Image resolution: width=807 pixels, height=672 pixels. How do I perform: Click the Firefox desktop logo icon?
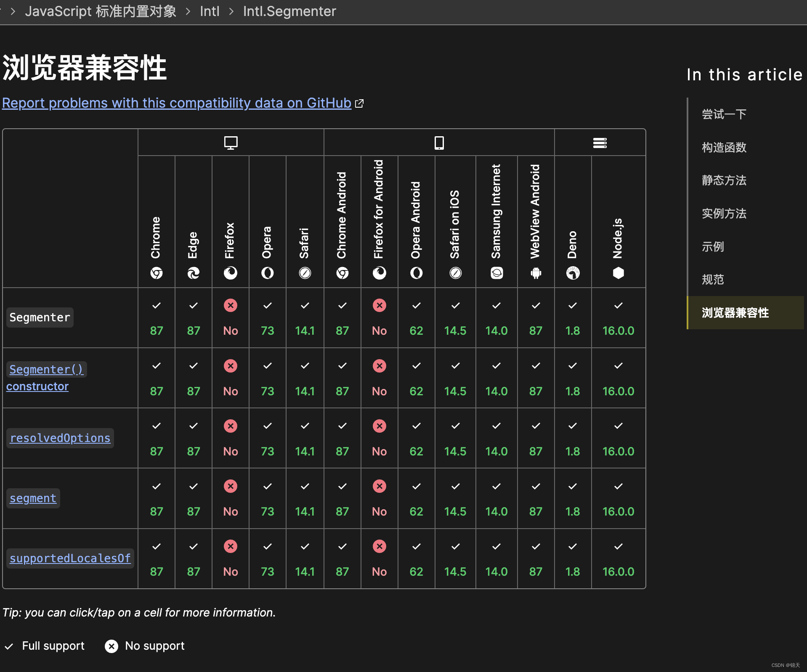pyautogui.click(x=231, y=273)
